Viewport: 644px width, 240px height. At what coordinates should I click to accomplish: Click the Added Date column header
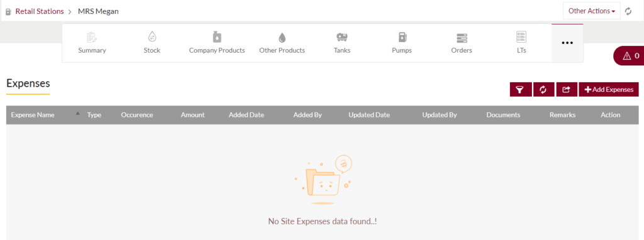(247, 115)
